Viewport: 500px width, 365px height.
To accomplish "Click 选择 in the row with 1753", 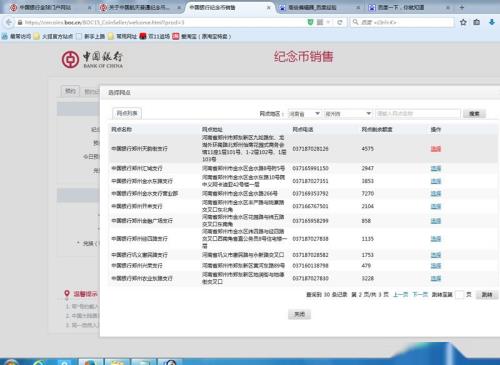I will [436, 255].
